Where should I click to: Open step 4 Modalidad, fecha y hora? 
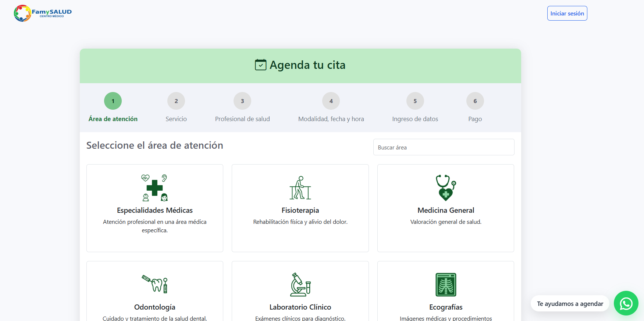click(331, 101)
